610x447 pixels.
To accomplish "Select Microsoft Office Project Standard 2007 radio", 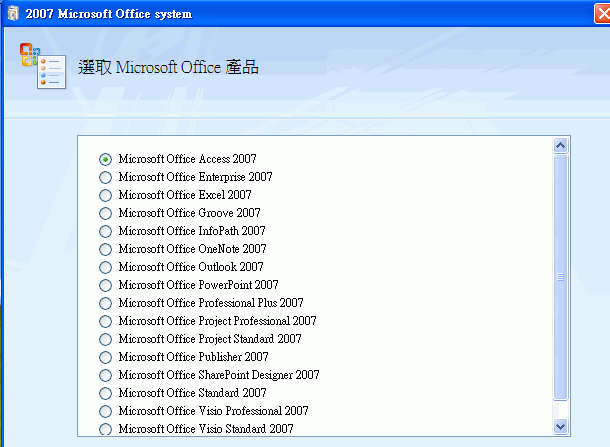I will point(105,339).
